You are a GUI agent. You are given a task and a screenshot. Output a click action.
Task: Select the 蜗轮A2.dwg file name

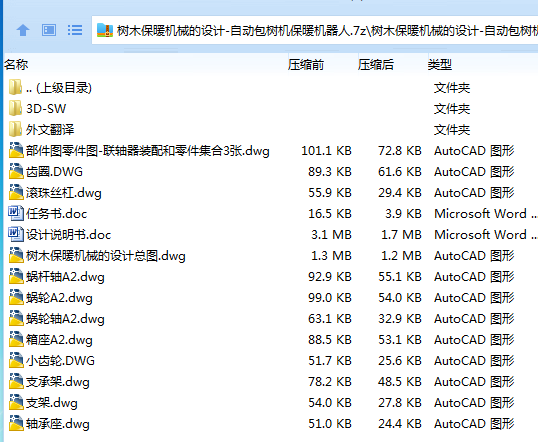(x=59, y=298)
